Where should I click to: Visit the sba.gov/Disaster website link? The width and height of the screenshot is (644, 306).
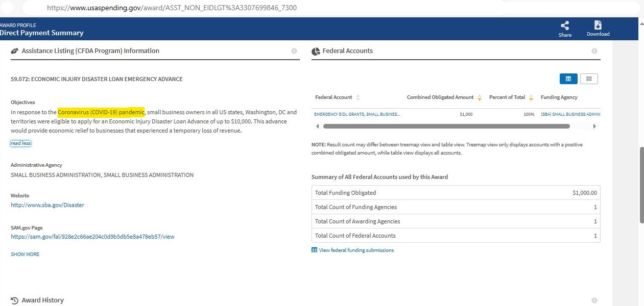coord(47,205)
